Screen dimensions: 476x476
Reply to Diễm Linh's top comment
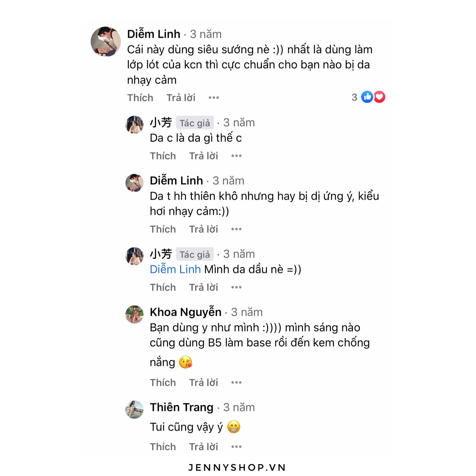click(181, 98)
